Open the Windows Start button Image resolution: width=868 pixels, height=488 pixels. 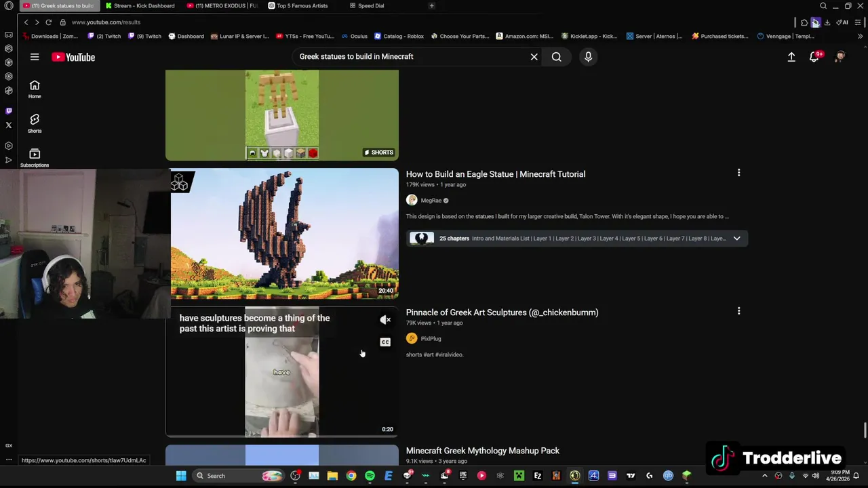[x=181, y=476]
